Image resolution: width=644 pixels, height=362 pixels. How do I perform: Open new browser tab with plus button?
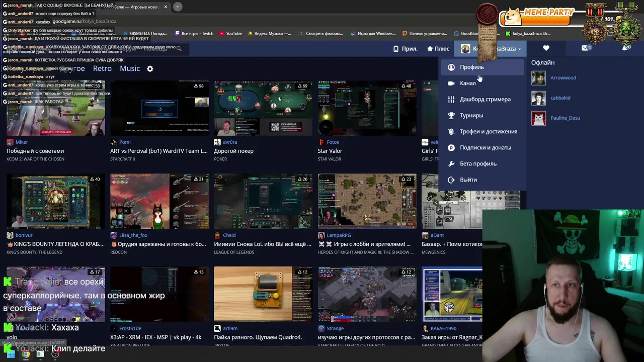tap(178, 7)
